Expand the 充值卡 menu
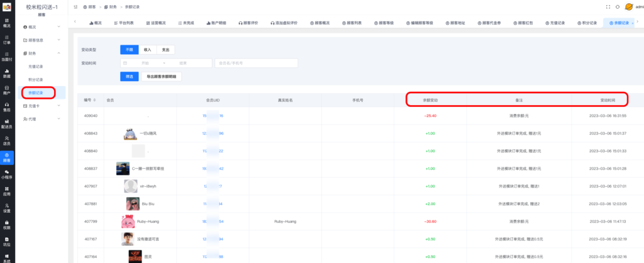Screen dimensions: 644x263 coord(42,106)
